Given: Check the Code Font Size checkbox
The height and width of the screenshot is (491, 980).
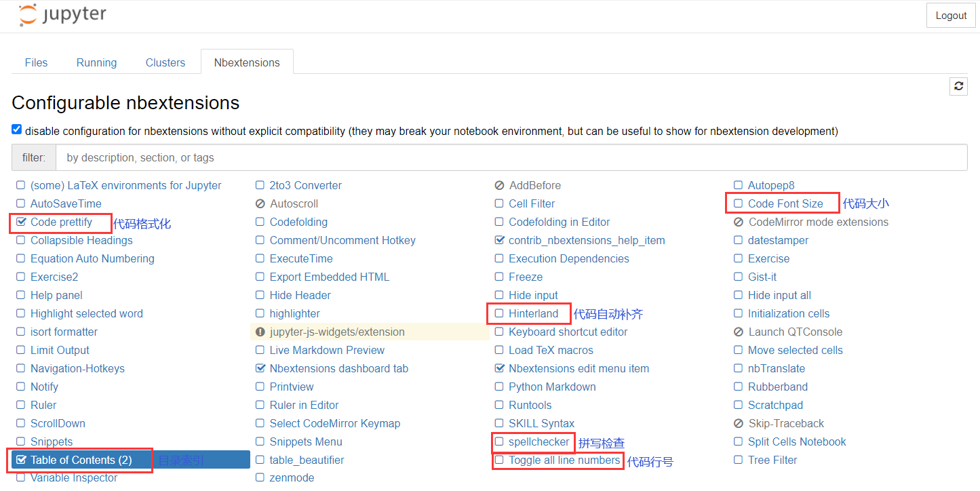Looking at the screenshot, I should click(739, 203).
